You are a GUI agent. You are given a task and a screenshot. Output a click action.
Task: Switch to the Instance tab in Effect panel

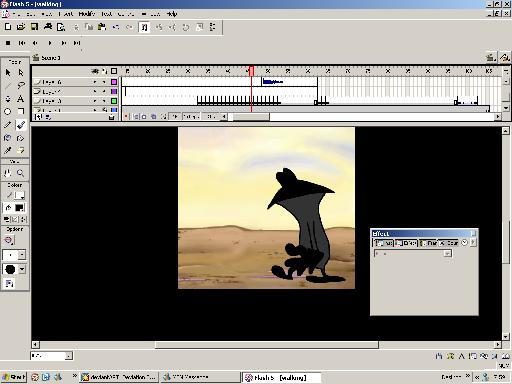coord(383,243)
